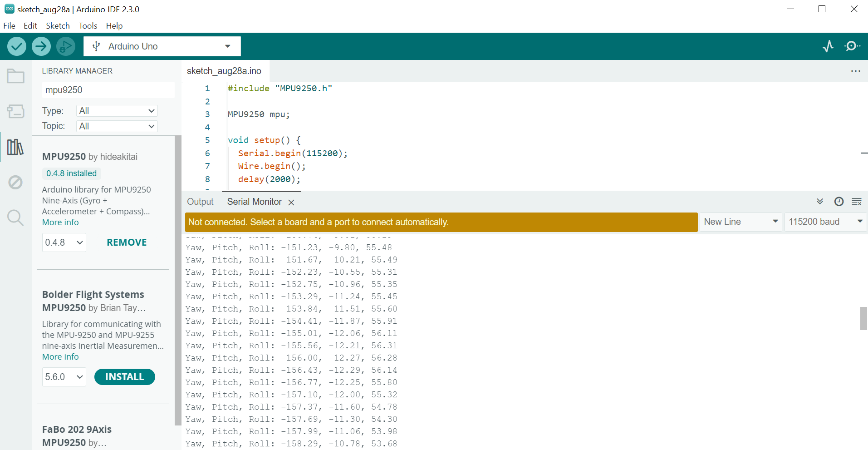Minimize the Arduino IDE window
This screenshot has height=450, width=868.
click(x=790, y=9)
